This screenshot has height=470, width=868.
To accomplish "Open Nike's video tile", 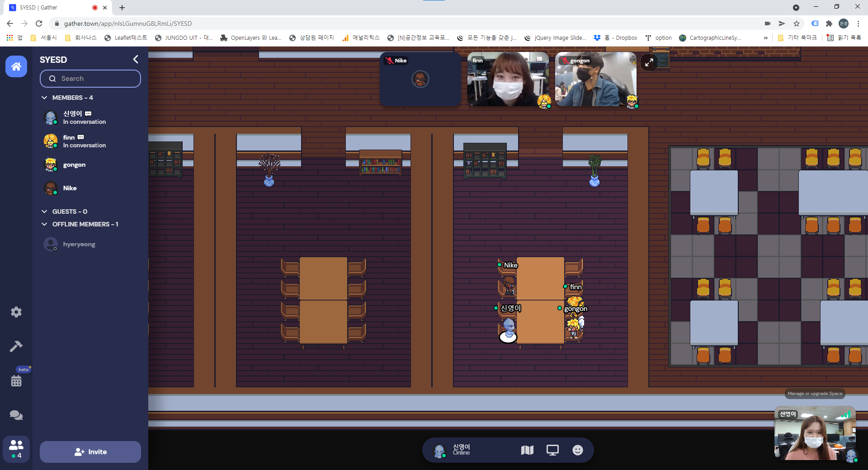I will [x=420, y=80].
